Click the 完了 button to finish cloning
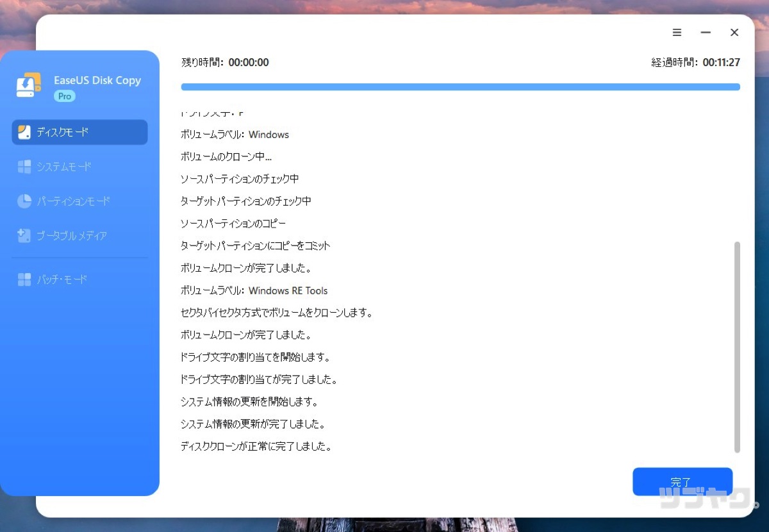 [x=682, y=481]
